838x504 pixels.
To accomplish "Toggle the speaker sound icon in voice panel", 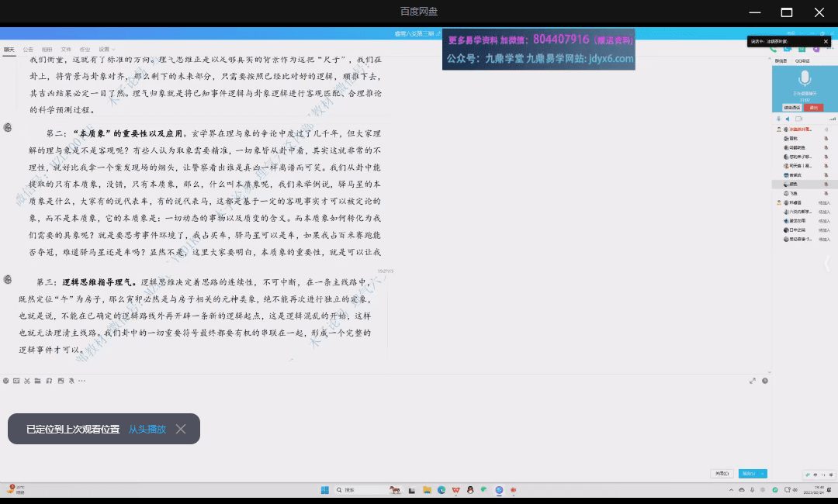I will 788,119.
